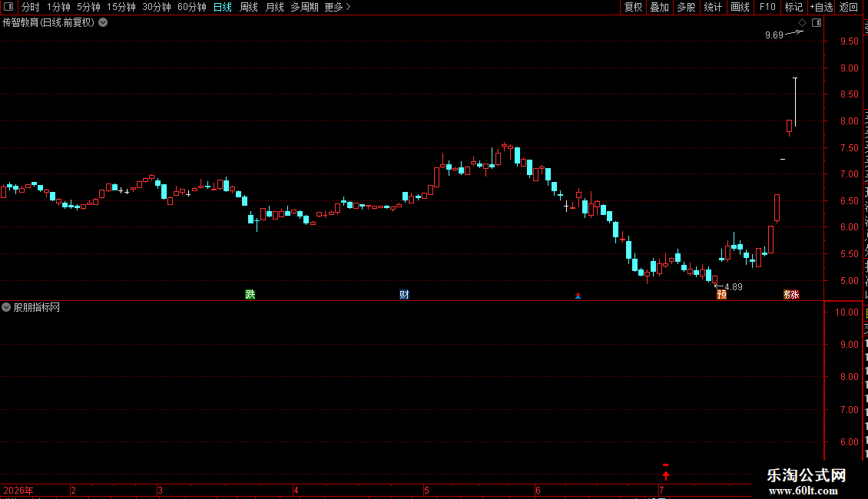Screen dimensions: 868x499
Task: Click the 复权 button
Action: click(633, 7)
